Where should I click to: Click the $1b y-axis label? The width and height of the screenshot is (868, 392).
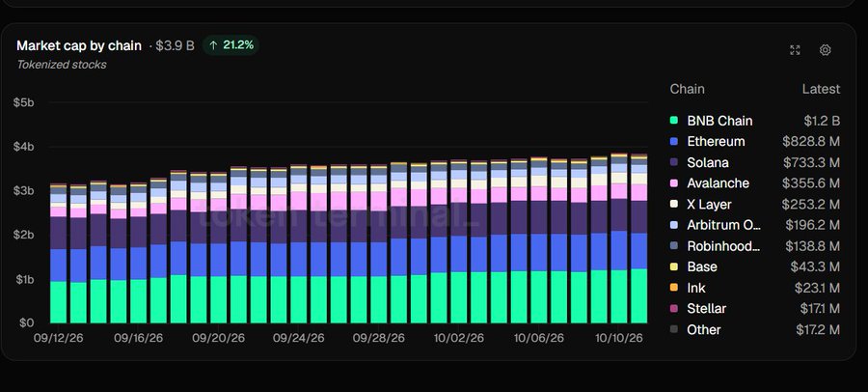(24, 279)
